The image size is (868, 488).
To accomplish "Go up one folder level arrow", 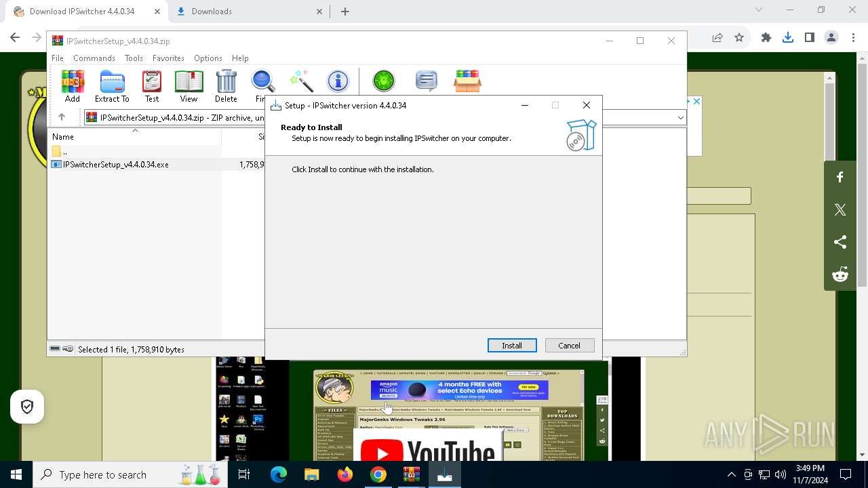I will click(61, 117).
